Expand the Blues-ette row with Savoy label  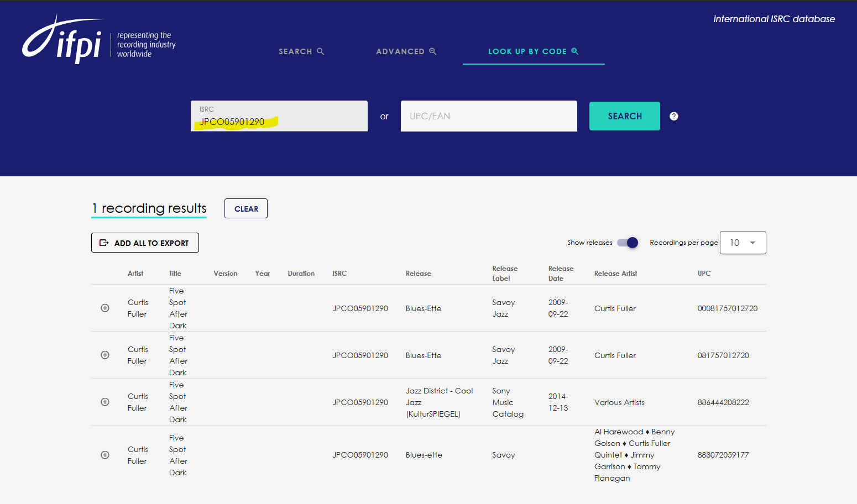click(105, 455)
